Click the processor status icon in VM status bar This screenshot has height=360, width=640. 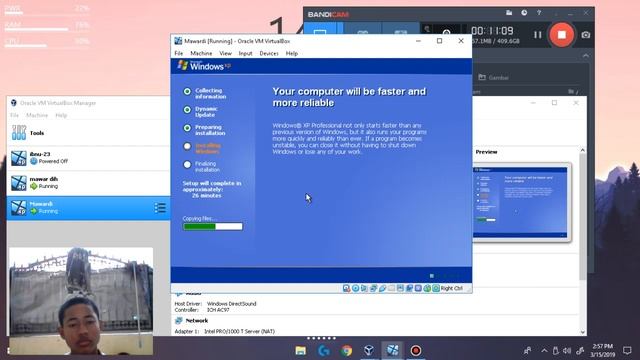418,288
